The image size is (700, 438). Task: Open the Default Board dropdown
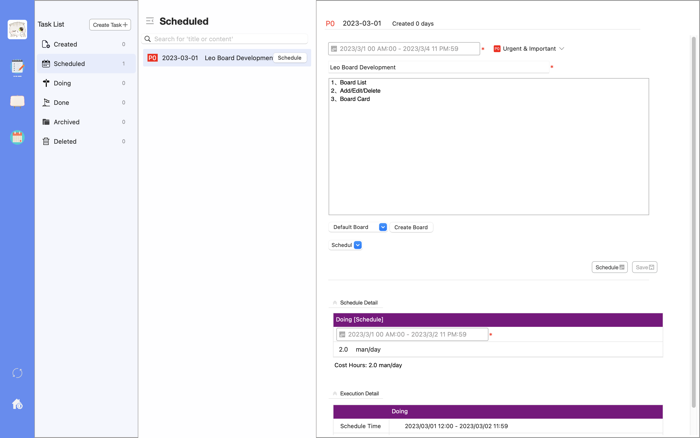[x=358, y=227]
